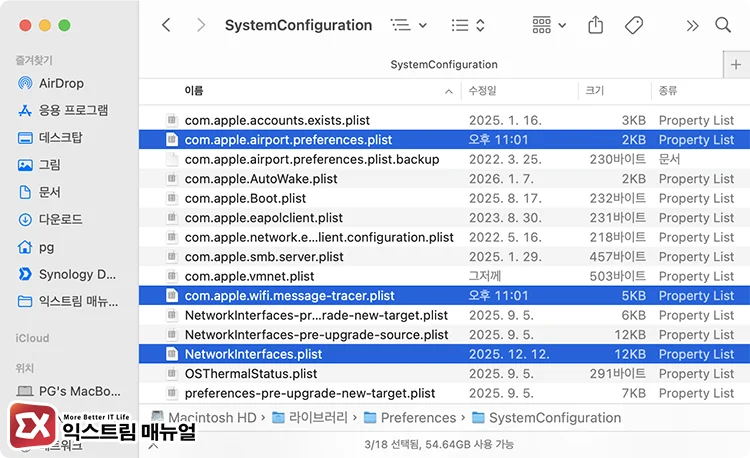The width and height of the screenshot is (750, 458).
Task: Select com.apple.smb.server.plist
Action: point(444,257)
